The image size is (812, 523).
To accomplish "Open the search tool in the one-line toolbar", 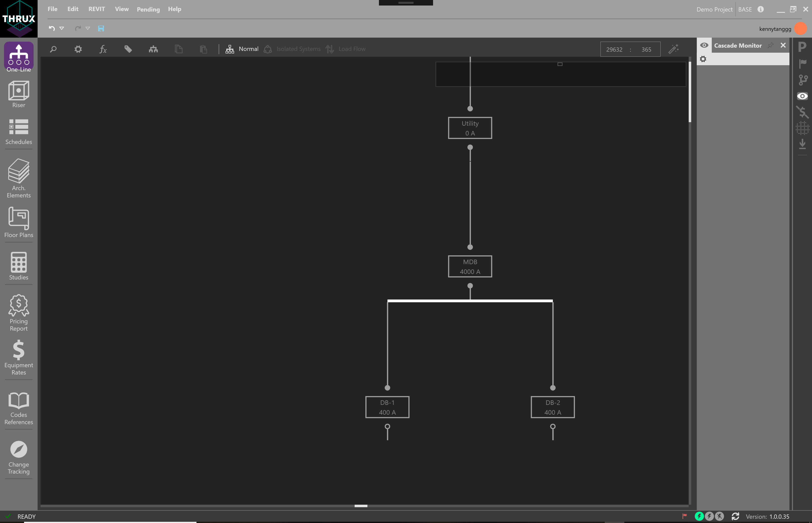I will (53, 49).
